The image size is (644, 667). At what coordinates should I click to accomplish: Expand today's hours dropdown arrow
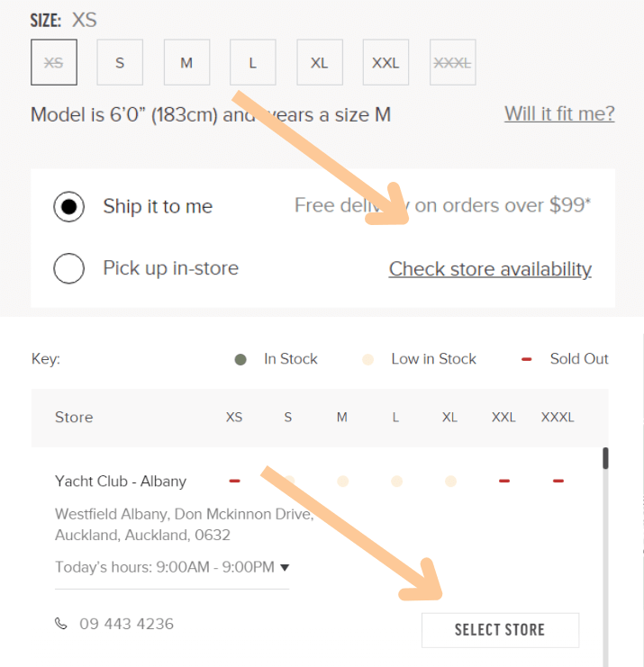(285, 567)
